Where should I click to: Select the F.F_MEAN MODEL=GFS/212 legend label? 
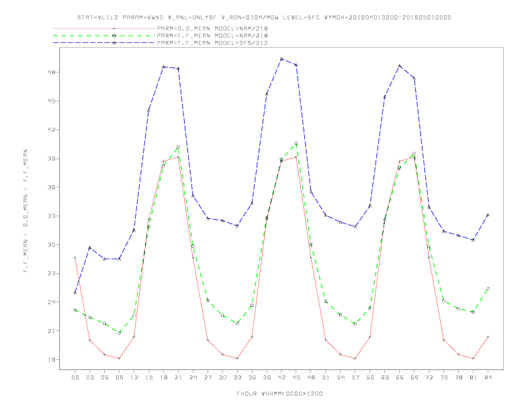(x=212, y=43)
